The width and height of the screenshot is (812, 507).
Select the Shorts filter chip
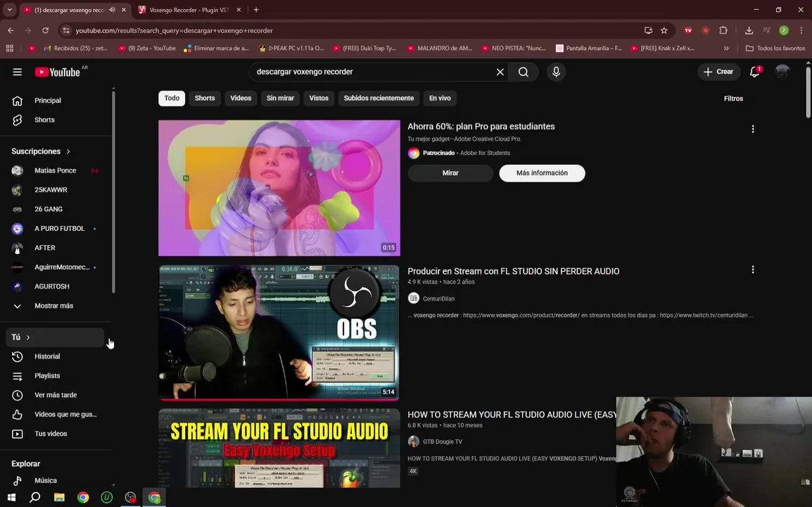[205, 98]
